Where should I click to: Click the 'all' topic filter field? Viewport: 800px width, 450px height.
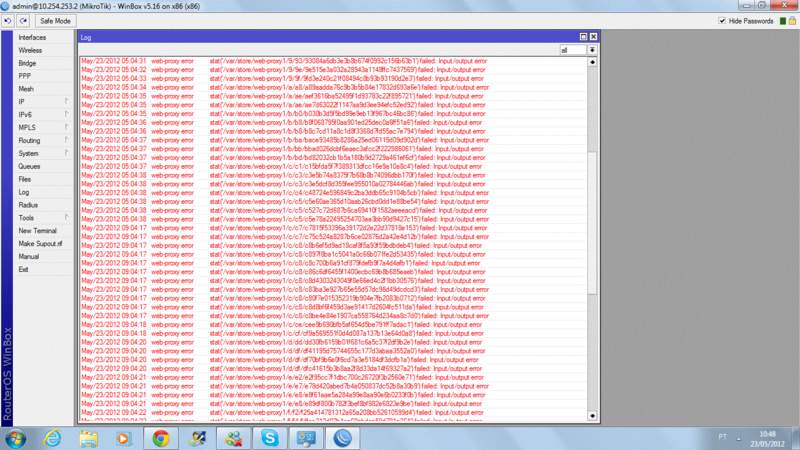[573, 50]
